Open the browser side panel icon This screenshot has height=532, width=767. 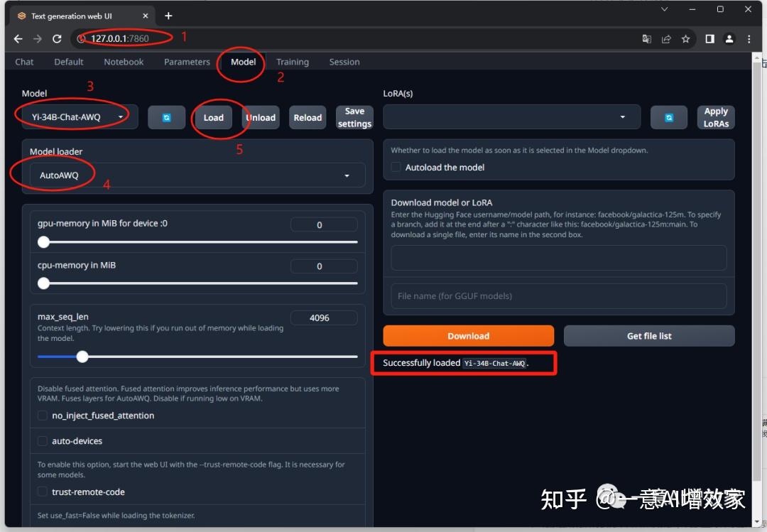coord(709,39)
